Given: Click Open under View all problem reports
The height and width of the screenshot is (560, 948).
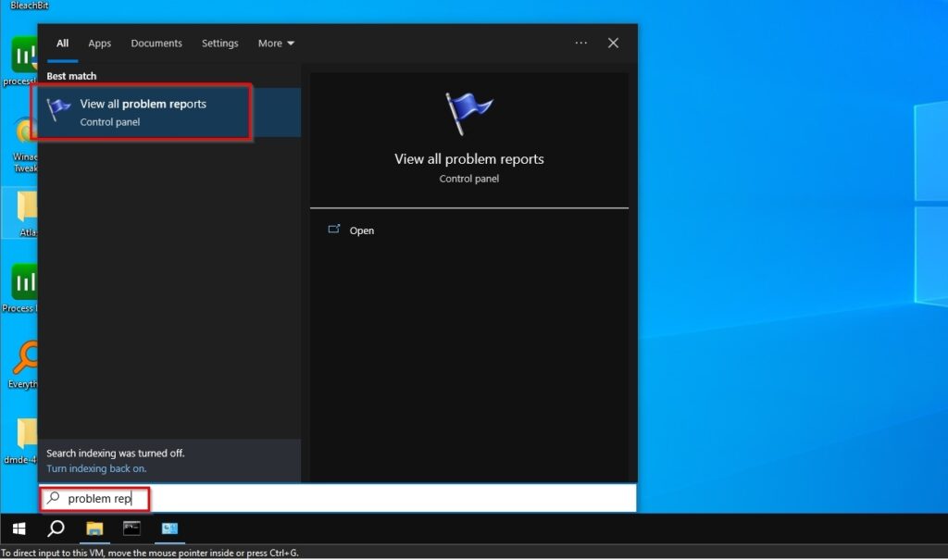Looking at the screenshot, I should (x=361, y=230).
